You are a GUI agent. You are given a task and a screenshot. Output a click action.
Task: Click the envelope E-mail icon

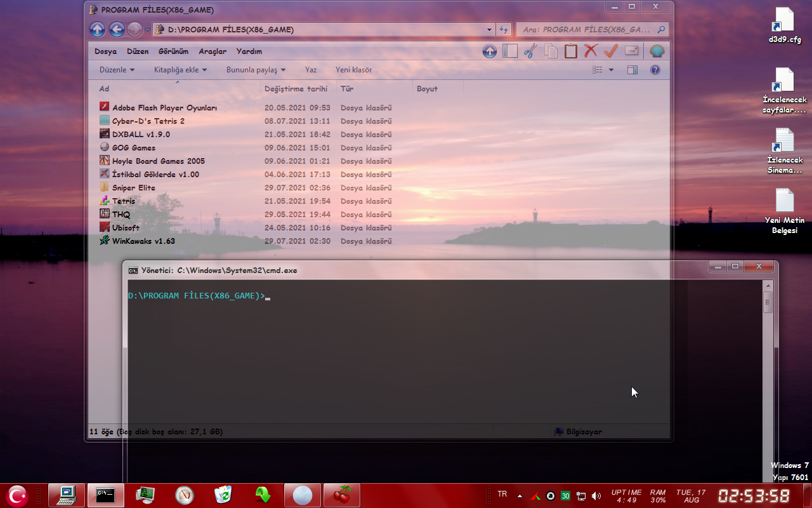point(631,51)
